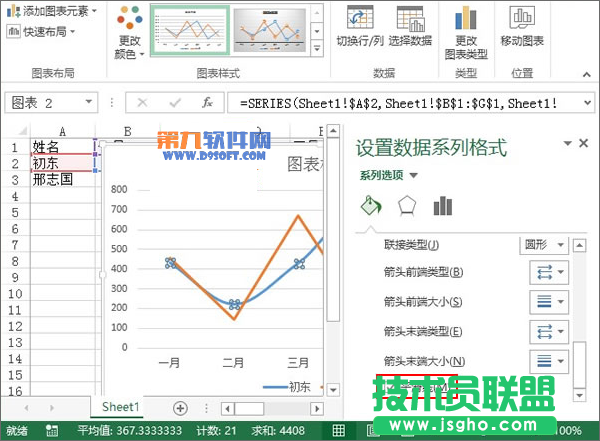Viewport: 600px width, 441px height.
Task: Click the chart title text
Action: [x=305, y=164]
